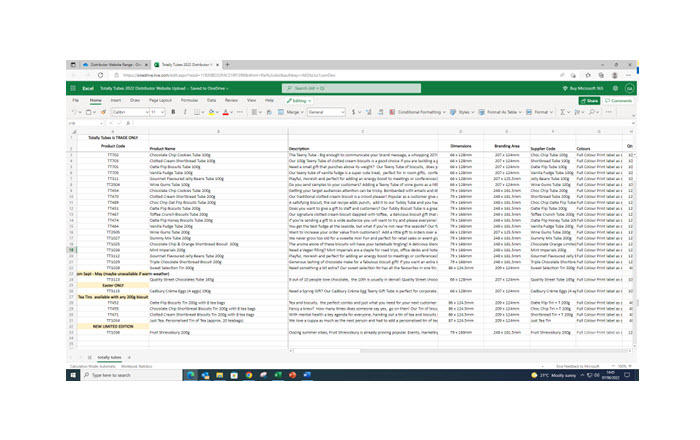Click the decrease decimal icon
The width and height of the screenshot is (700, 440).
click(381, 112)
